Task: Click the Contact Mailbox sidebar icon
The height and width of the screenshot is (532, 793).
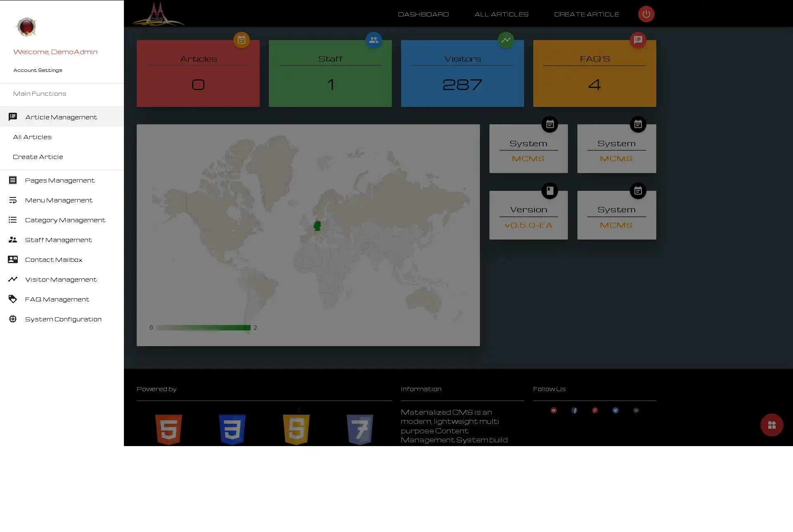Action: pyautogui.click(x=12, y=259)
